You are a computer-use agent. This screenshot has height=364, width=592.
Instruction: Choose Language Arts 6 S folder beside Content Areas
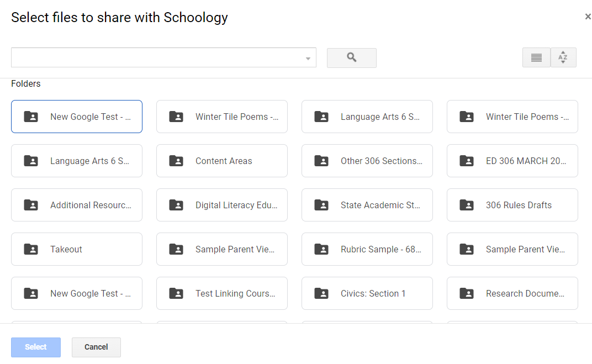77,161
